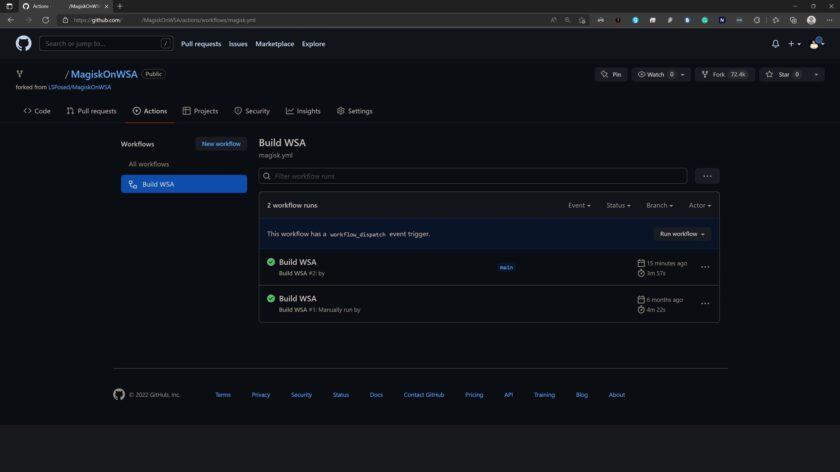Open options menu for Build WSA #1 run
The width and height of the screenshot is (840, 472).
coord(705,303)
